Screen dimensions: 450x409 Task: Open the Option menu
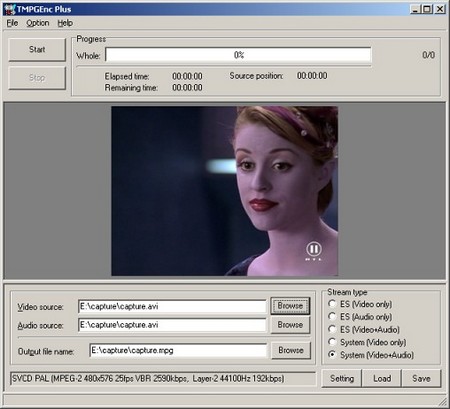point(38,23)
